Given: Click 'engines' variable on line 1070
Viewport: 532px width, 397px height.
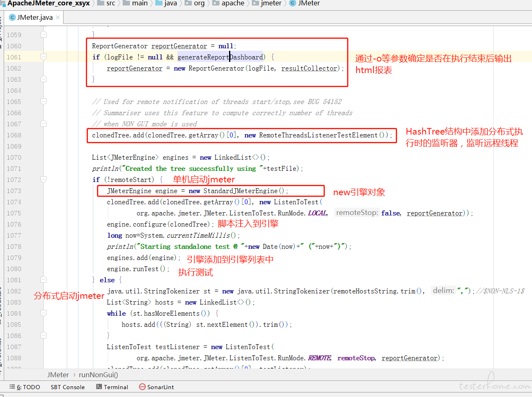Looking at the screenshot, I should (x=175, y=158).
